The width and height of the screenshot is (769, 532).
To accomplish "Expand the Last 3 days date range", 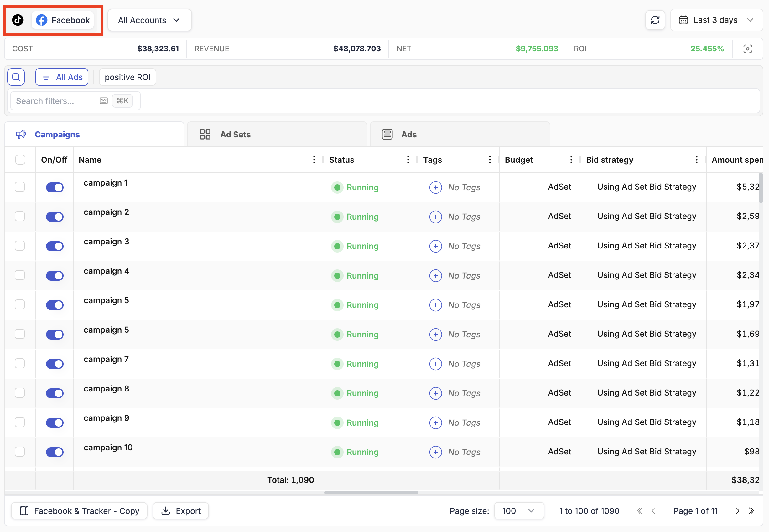I will click(716, 20).
